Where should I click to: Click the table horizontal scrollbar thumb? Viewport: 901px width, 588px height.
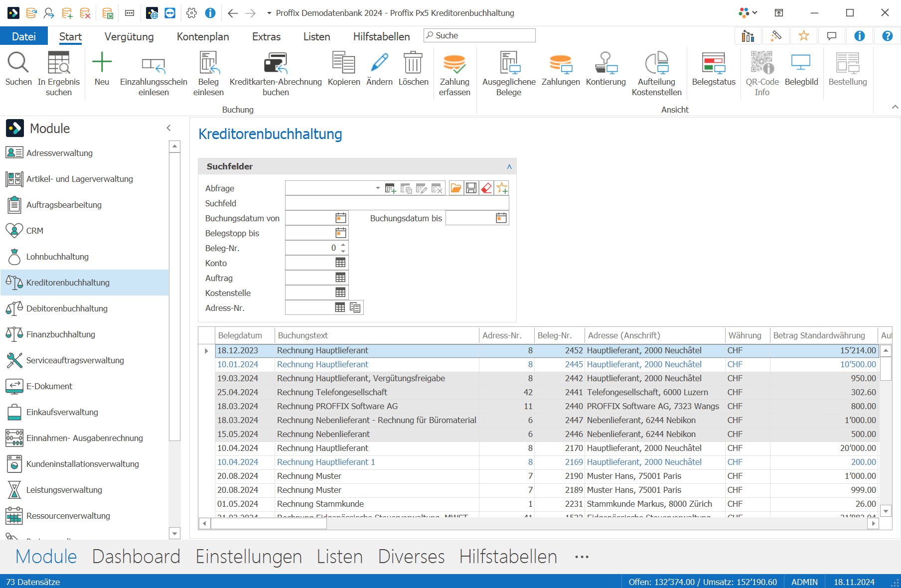coord(269,524)
